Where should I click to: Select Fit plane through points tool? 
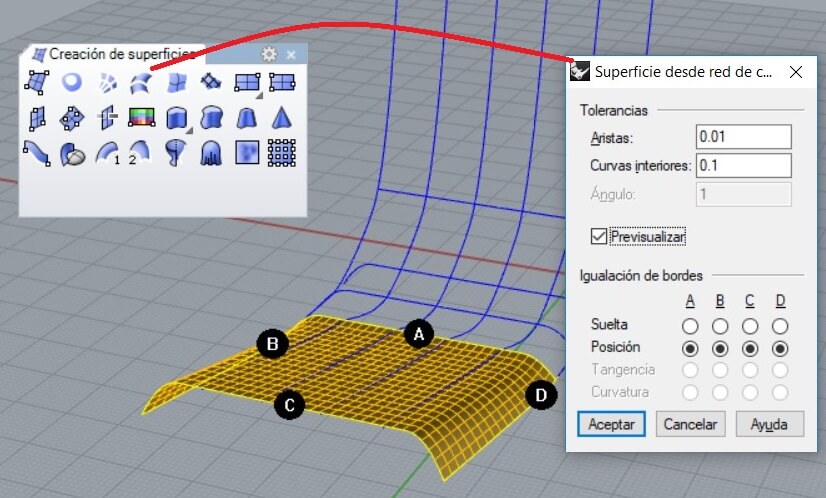pos(72,118)
